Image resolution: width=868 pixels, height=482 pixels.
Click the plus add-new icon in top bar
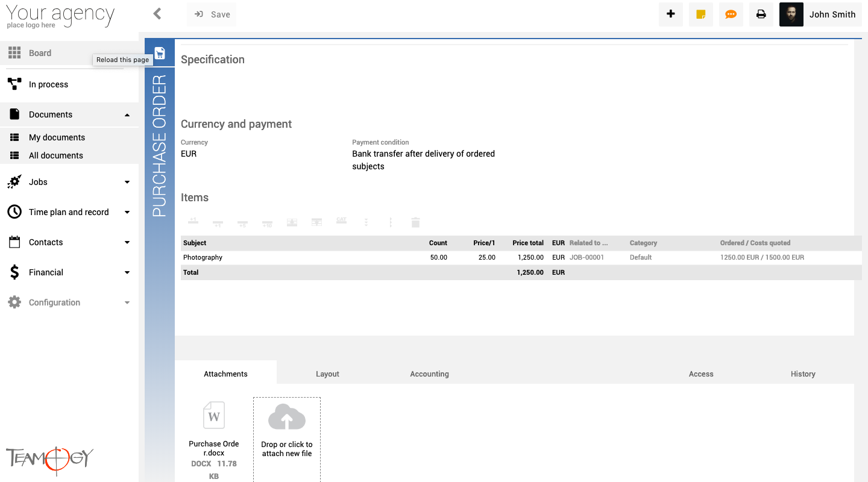[670, 14]
